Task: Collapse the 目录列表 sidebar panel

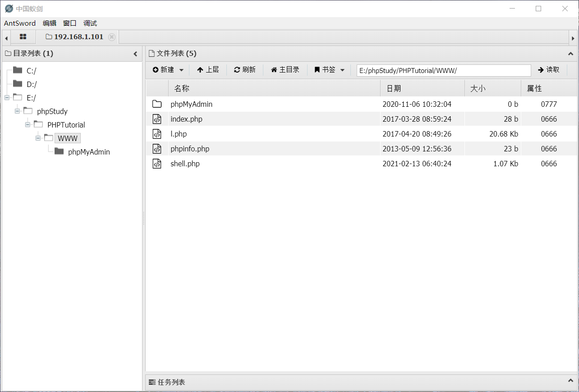Action: pyautogui.click(x=135, y=53)
